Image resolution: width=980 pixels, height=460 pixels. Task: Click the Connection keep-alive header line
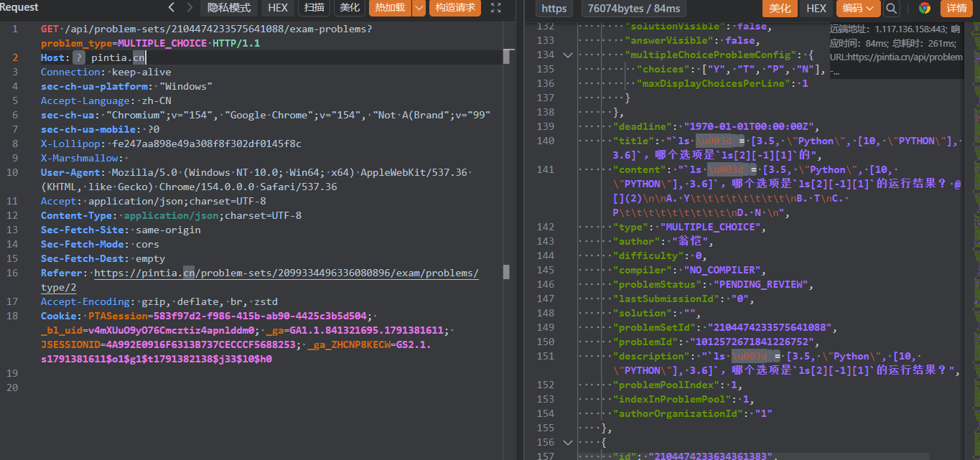coord(106,72)
